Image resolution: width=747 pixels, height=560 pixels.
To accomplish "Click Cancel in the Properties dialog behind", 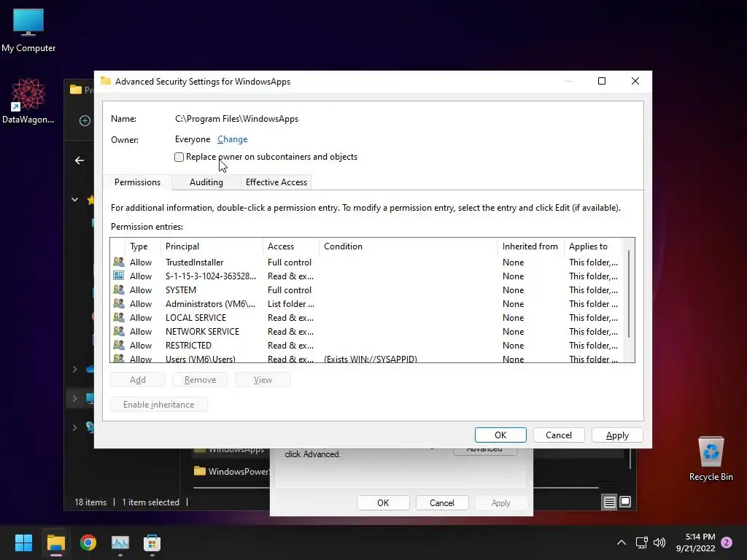I will [441, 502].
